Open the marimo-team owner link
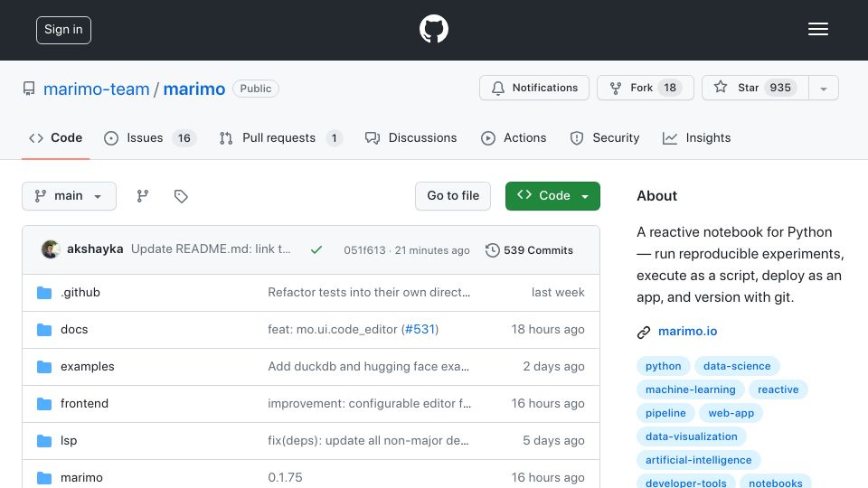The width and height of the screenshot is (868, 488). tap(97, 89)
